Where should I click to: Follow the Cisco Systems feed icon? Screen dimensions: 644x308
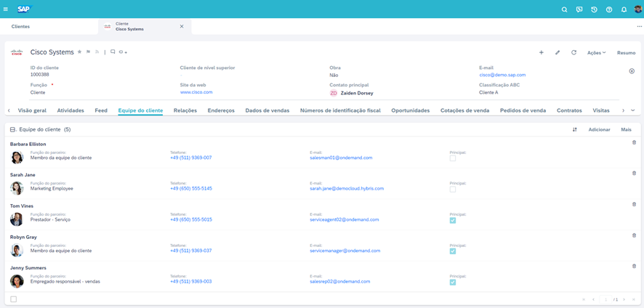[97, 52]
